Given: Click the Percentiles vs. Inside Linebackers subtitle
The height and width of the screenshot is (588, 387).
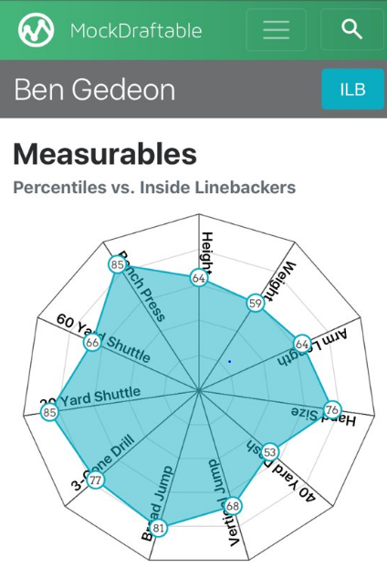Looking at the screenshot, I should pos(154,187).
